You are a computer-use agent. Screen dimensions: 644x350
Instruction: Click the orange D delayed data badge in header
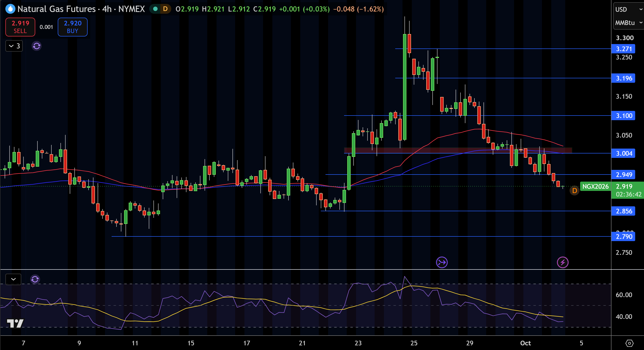165,9
